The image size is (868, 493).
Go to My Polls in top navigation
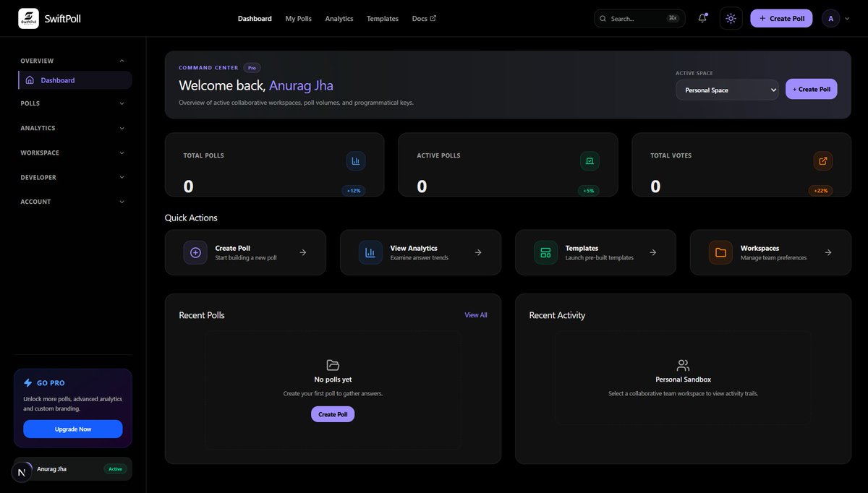(299, 19)
